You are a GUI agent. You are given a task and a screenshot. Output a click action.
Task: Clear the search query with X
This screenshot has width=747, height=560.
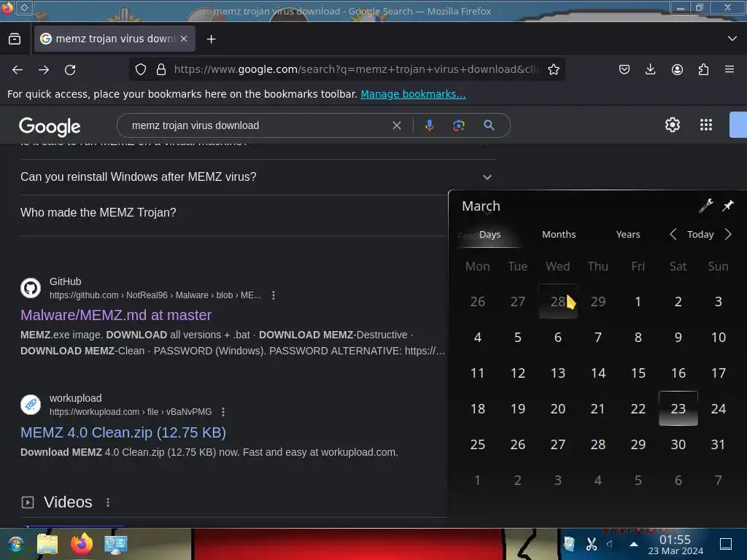(396, 125)
